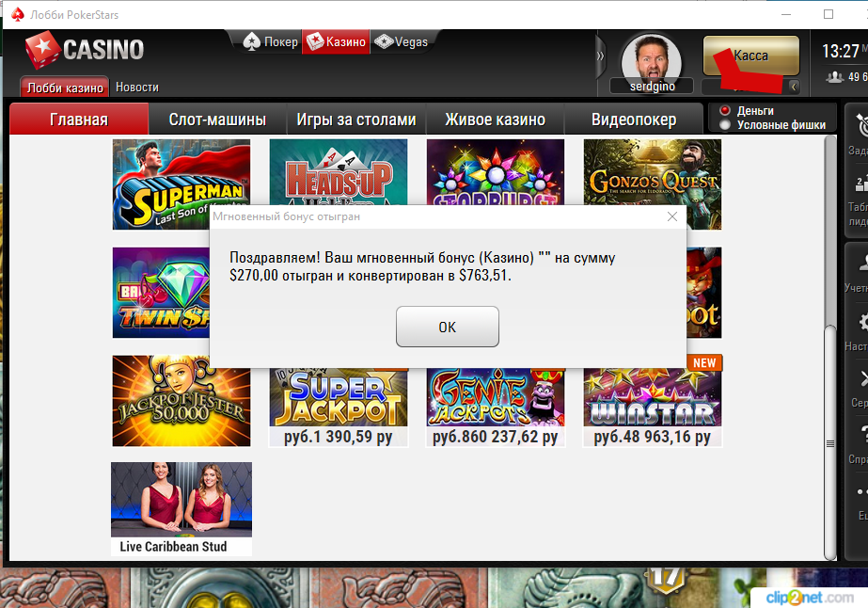Click the serdgino username label
868x608 pixels.
click(652, 87)
